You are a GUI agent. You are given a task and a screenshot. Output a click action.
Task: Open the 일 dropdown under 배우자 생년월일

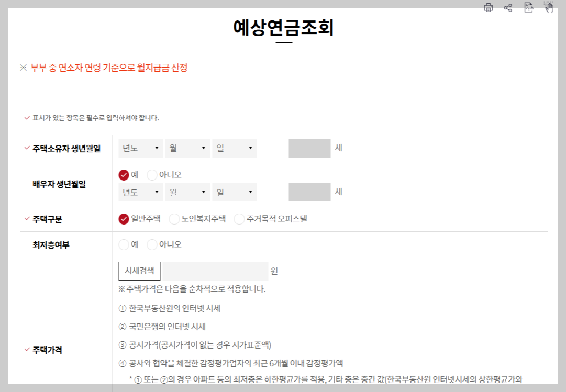(234, 192)
